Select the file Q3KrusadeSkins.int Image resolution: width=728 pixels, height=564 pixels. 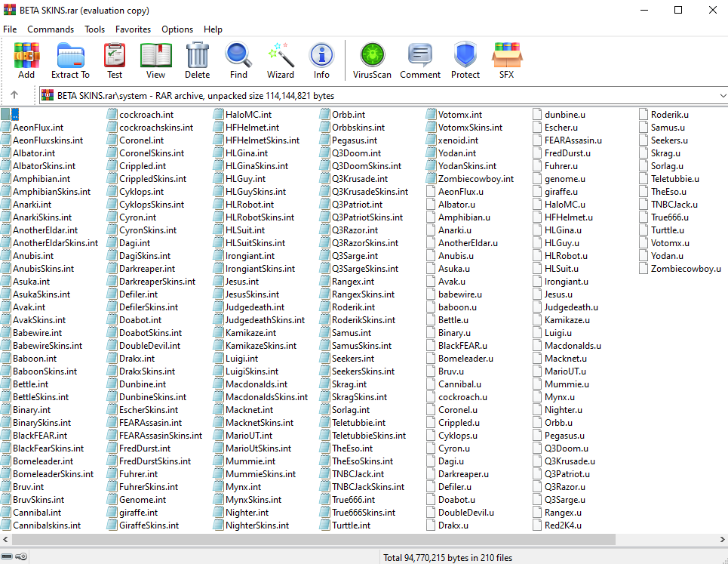[x=370, y=192]
